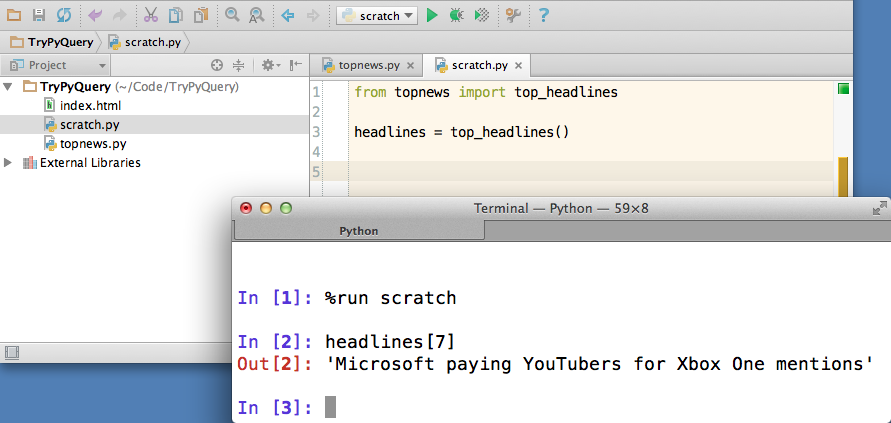Click the Replace magnifier icon
The width and height of the screenshot is (891, 423).
coord(256,15)
